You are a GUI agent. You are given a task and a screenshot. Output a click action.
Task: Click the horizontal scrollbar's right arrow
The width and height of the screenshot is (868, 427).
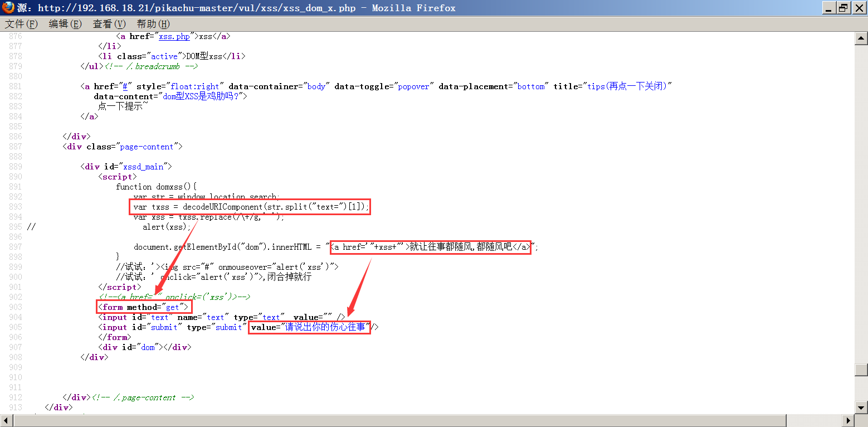[x=849, y=421]
